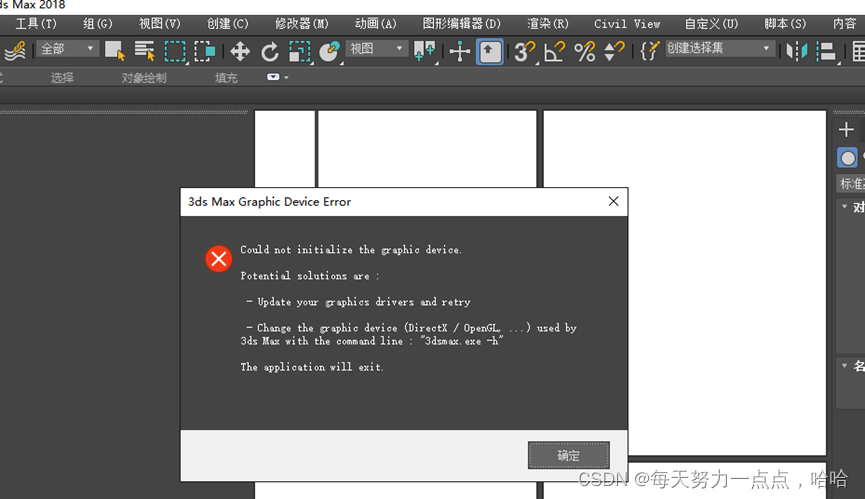This screenshot has height=499, width=865.
Task: Open the 动画(A) menu
Action: (x=375, y=24)
